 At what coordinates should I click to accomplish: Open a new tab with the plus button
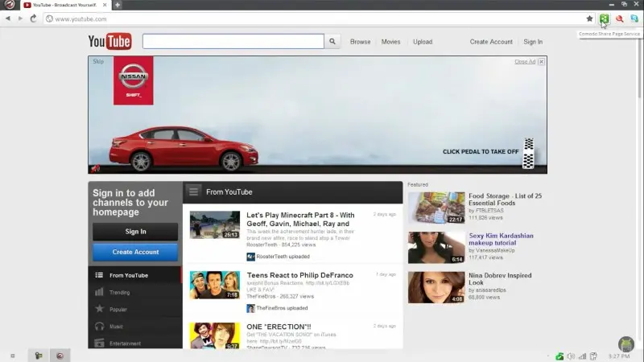pyautogui.click(x=117, y=5)
